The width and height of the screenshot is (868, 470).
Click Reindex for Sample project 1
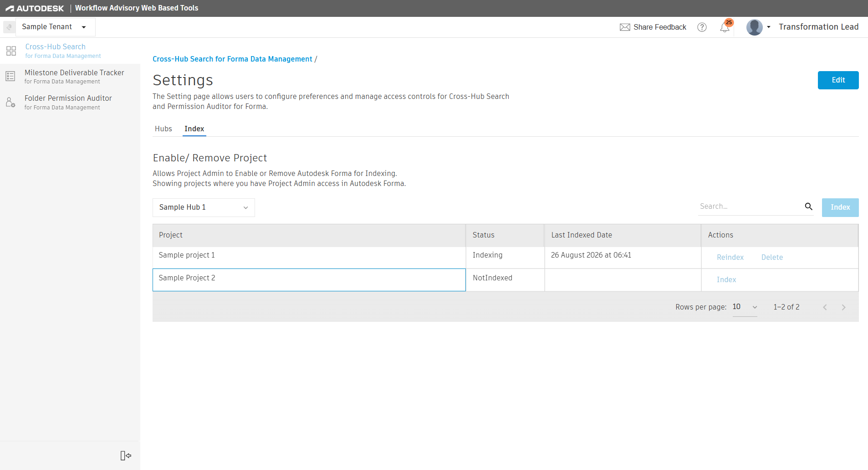click(730, 258)
